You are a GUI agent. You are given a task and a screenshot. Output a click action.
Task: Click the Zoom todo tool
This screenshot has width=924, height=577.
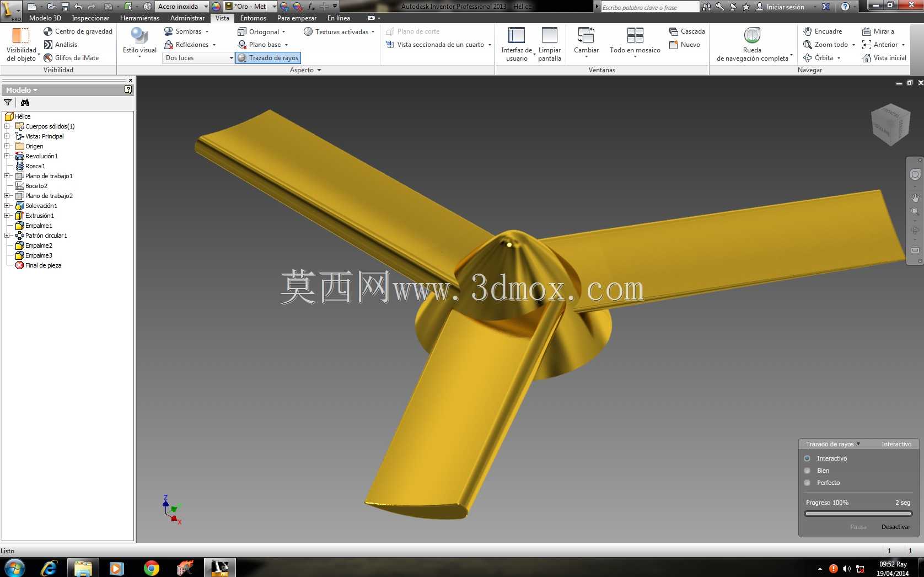825,45
